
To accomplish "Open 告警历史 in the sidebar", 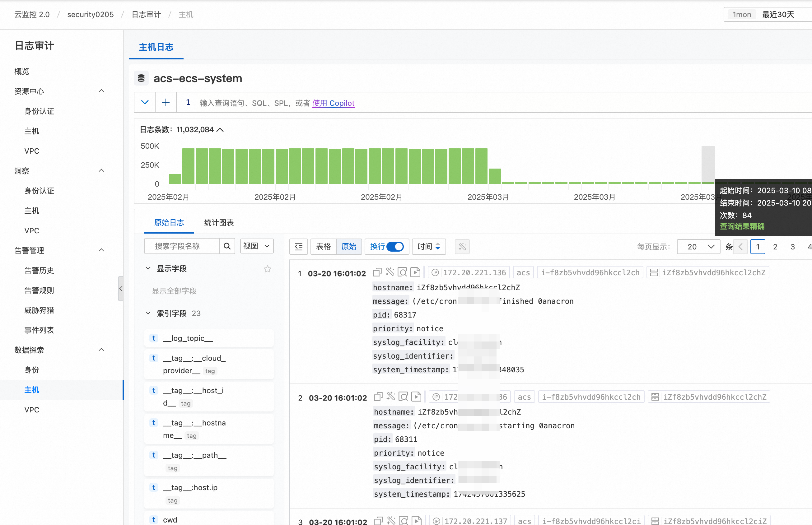I will (x=39, y=270).
